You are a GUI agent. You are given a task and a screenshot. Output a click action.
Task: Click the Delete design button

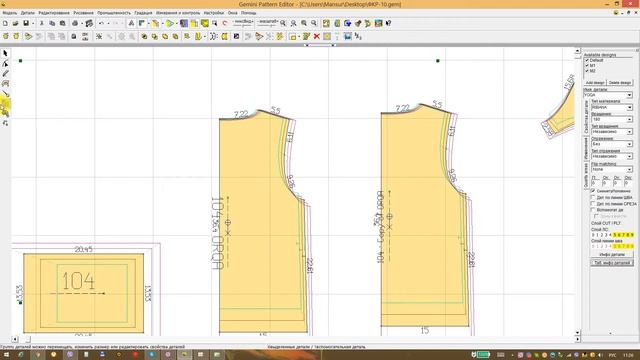click(x=620, y=83)
